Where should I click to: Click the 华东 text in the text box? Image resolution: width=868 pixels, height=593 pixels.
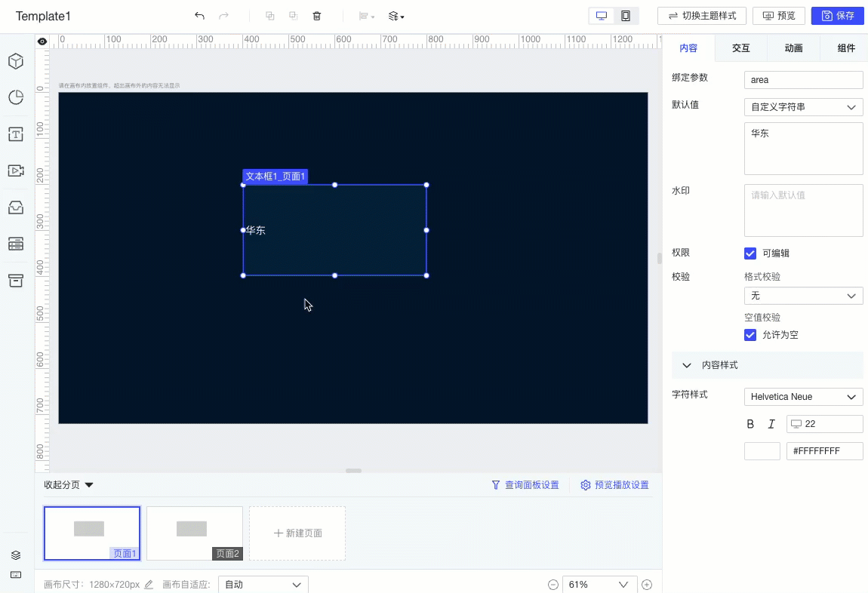point(256,230)
